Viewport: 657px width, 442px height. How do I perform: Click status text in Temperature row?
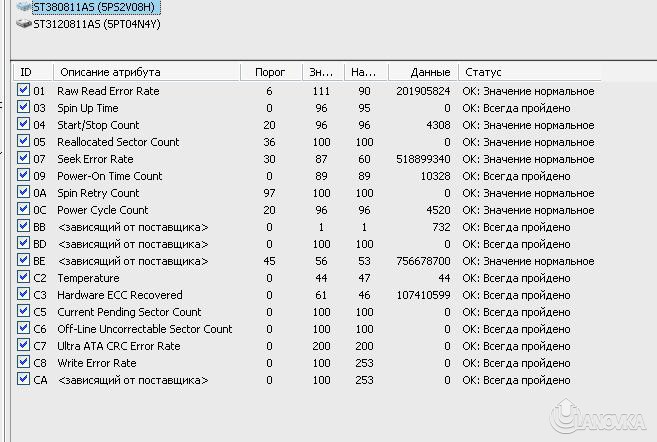(516, 278)
